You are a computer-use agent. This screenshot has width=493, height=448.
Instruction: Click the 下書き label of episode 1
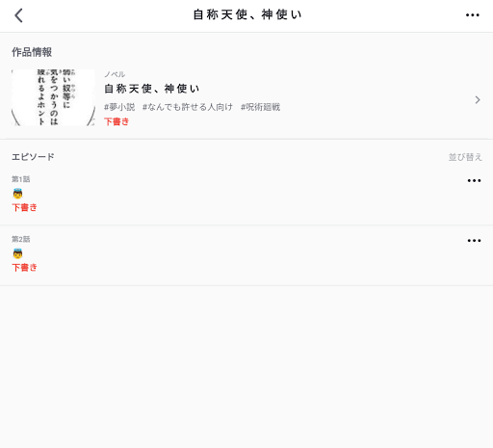click(x=24, y=207)
